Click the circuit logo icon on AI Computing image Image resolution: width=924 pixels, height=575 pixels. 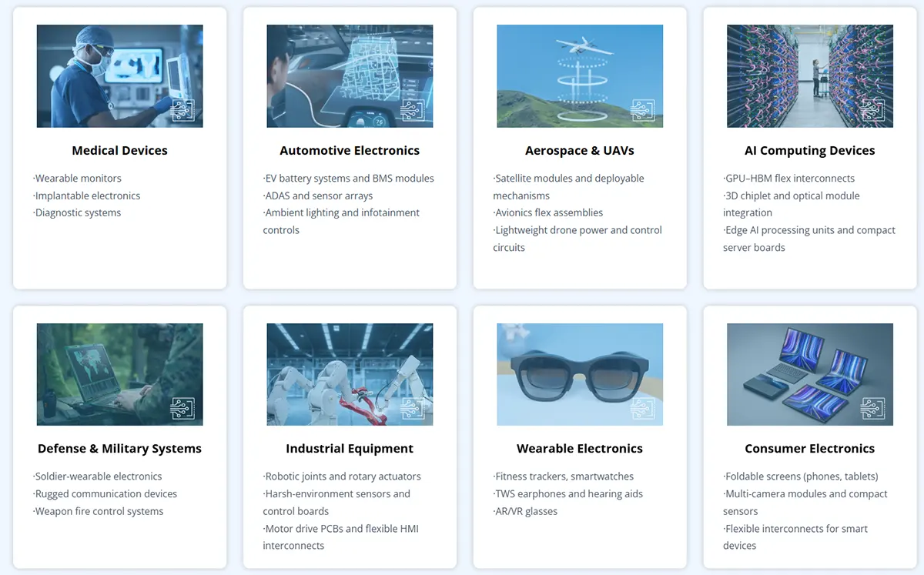[873, 111]
